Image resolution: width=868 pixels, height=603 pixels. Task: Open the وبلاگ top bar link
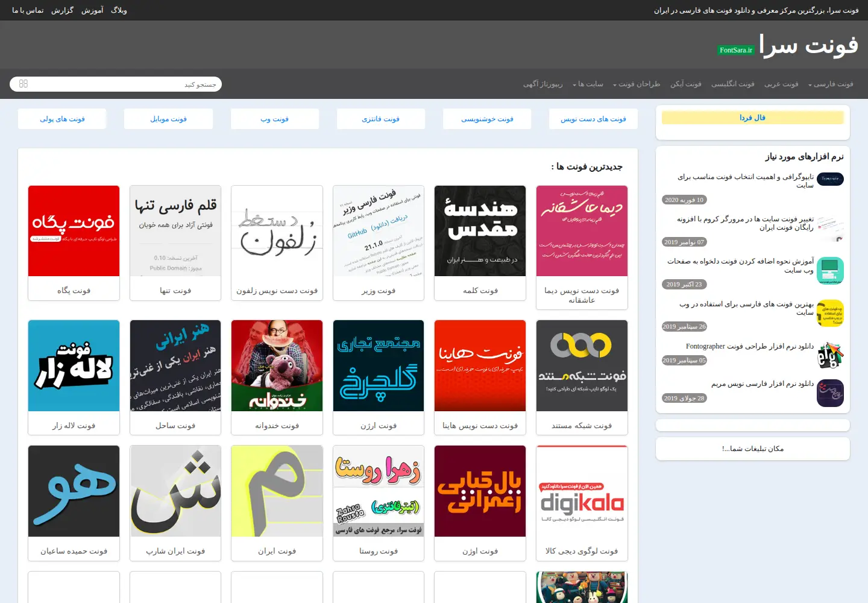pos(119,10)
